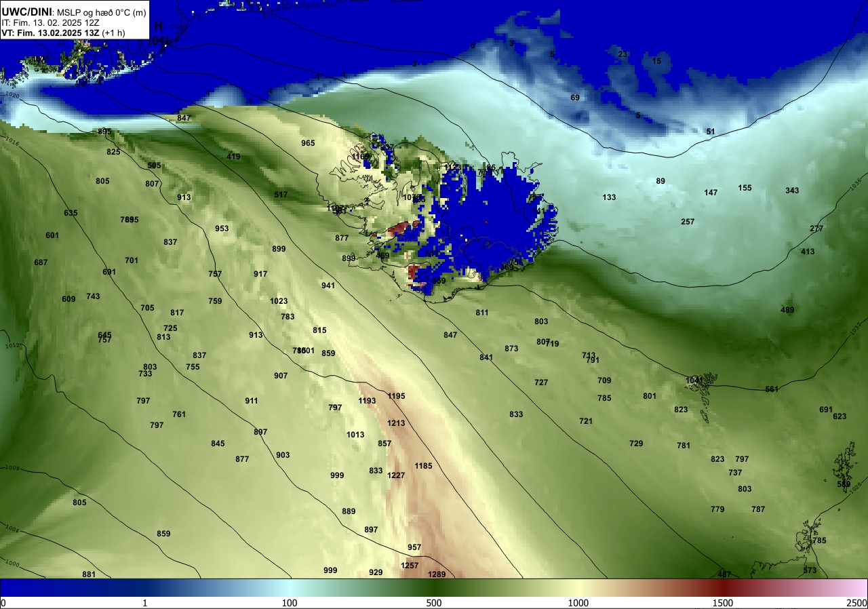
Task: Click the map value 343
Action: click(792, 191)
